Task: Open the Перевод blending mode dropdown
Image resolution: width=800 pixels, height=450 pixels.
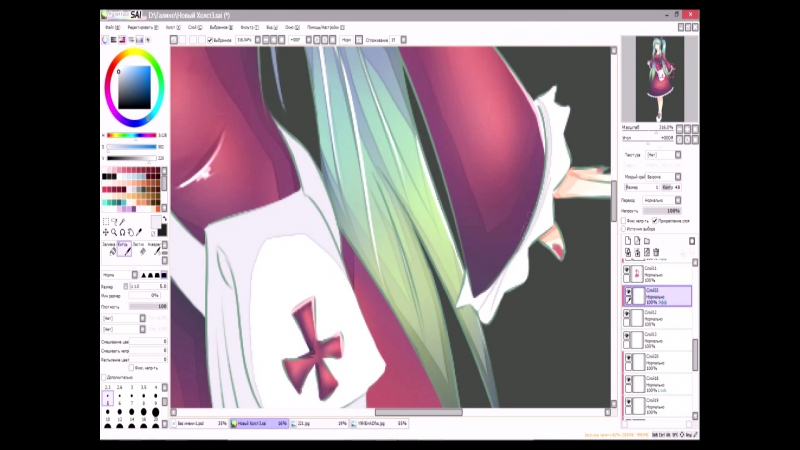Action: [x=678, y=201]
